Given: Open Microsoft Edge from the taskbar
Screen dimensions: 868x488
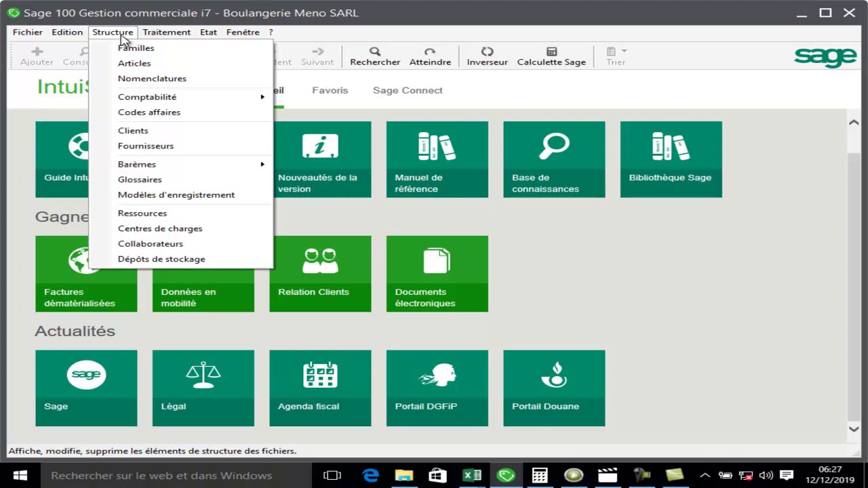Looking at the screenshot, I should 370,475.
